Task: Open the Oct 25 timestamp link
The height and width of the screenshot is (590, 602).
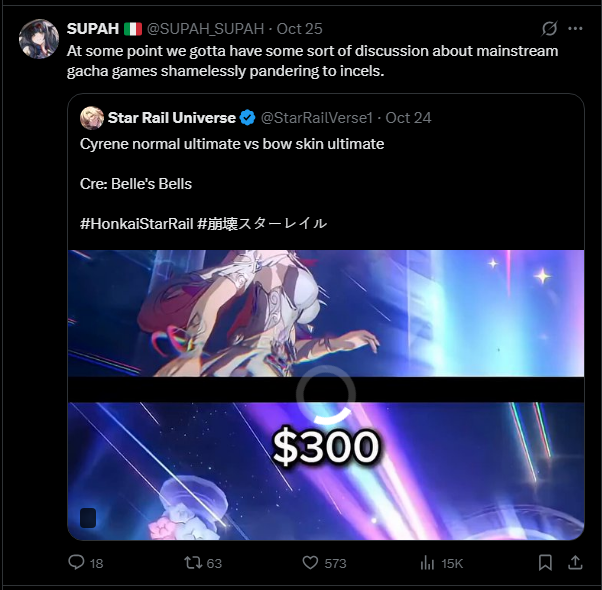Action: coord(299,29)
